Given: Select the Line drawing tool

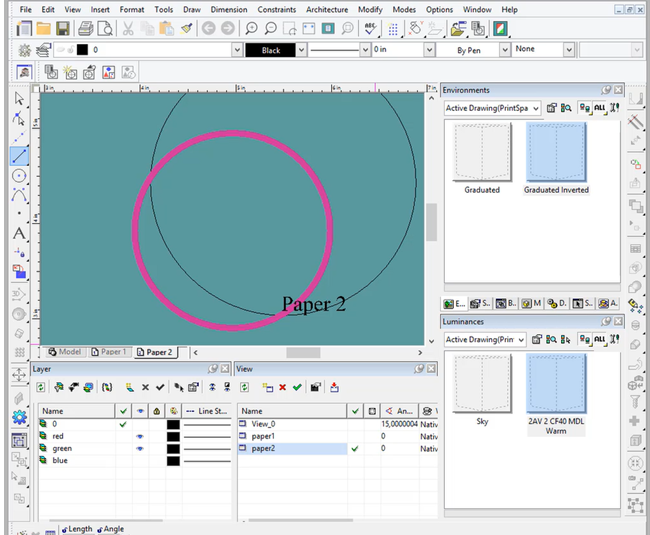Looking at the screenshot, I should 19,156.
